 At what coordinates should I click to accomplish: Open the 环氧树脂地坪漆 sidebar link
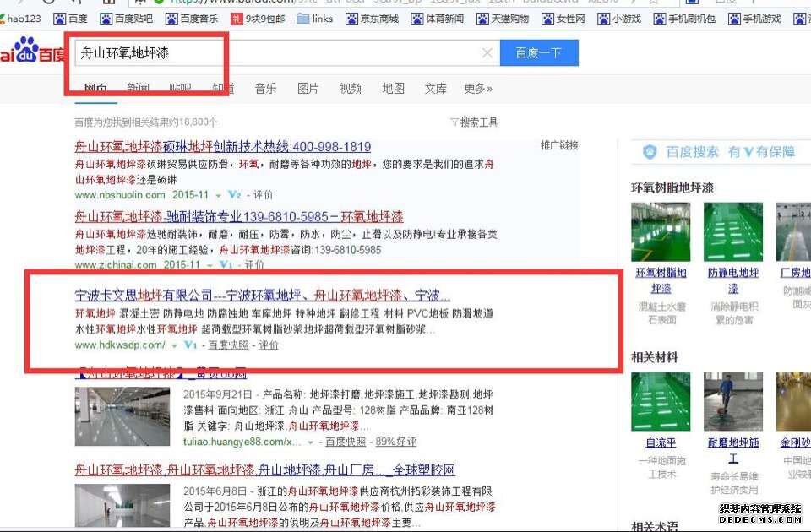[x=661, y=280]
